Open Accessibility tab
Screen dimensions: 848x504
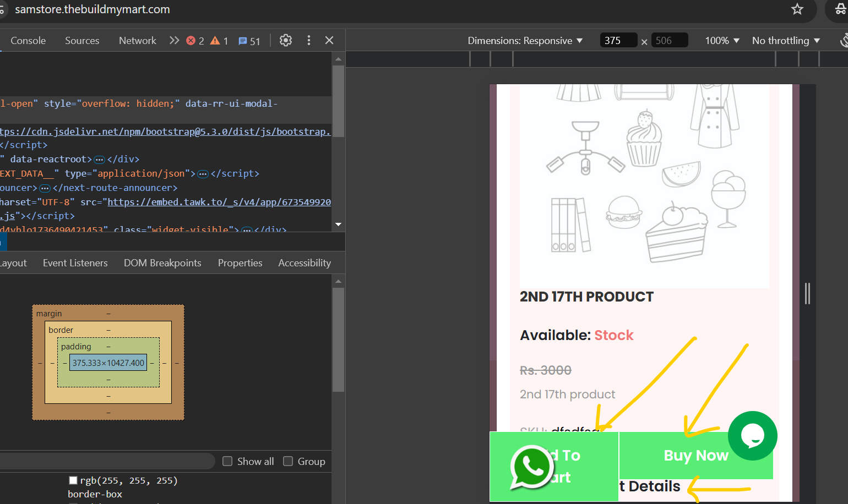point(305,263)
